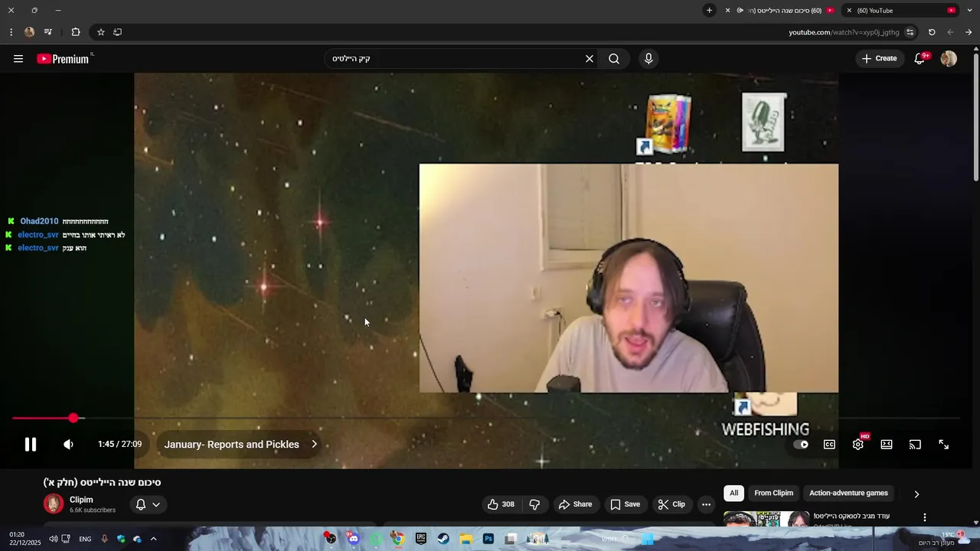980x551 pixels.
Task: Open account avatar menu
Action: click(x=949, y=59)
